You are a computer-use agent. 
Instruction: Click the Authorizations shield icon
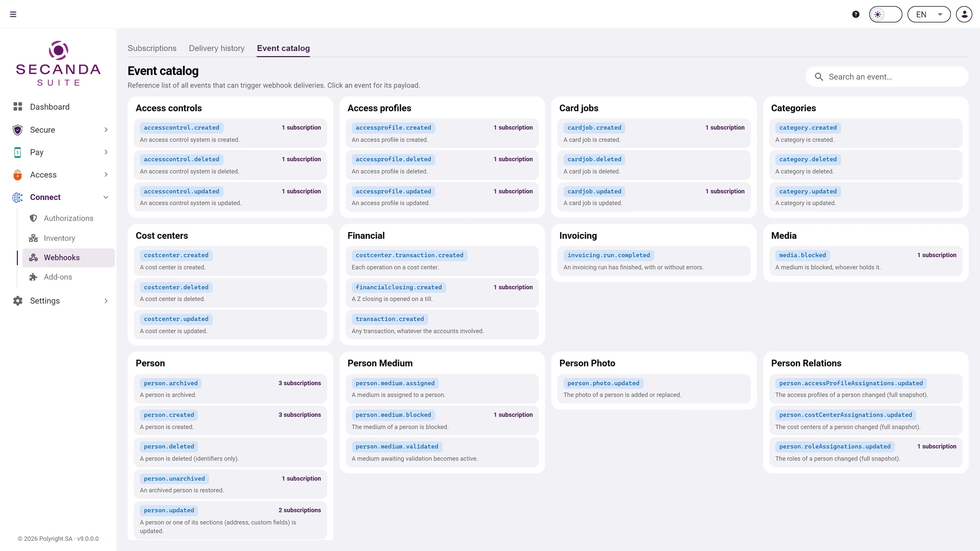tap(34, 218)
